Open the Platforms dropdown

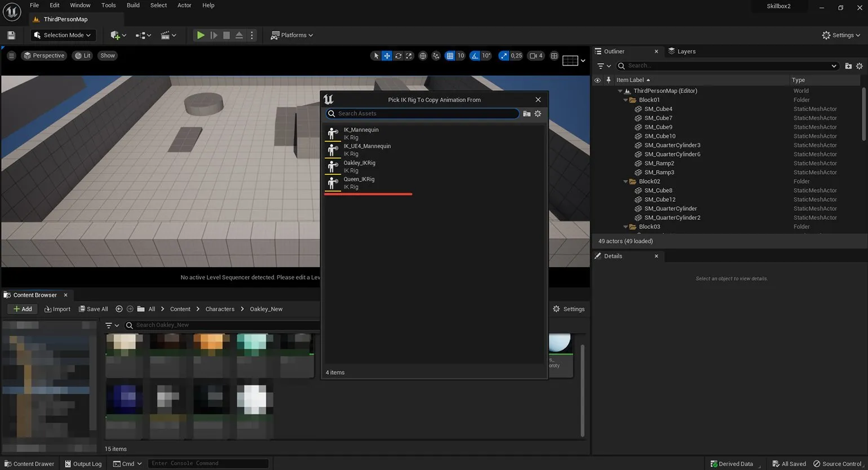(x=292, y=35)
